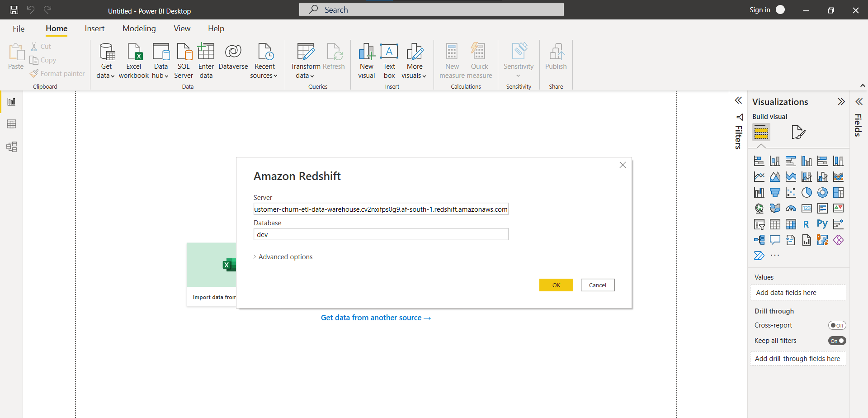
Task: Select the area chart visual
Action: tap(775, 177)
